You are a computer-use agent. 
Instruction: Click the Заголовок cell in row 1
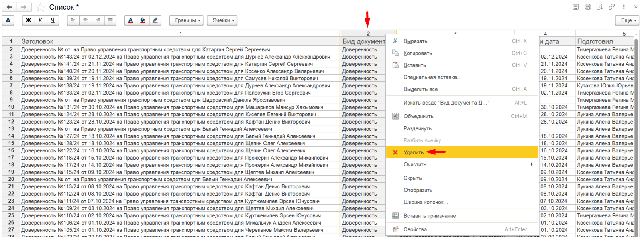click(180, 41)
